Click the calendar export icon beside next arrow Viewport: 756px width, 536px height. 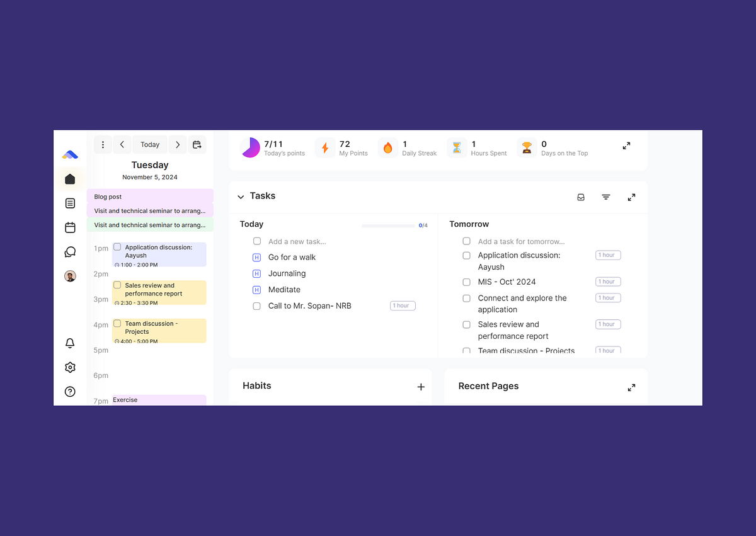coord(197,145)
